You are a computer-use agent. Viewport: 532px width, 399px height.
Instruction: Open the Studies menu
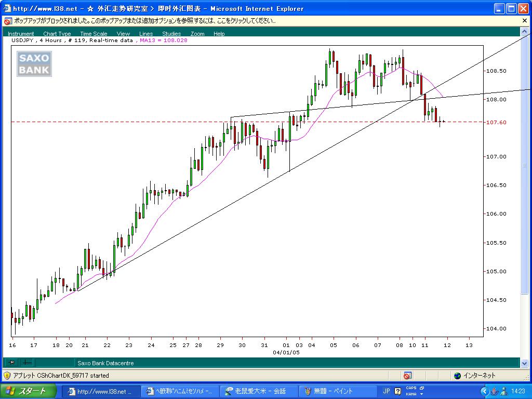click(171, 33)
